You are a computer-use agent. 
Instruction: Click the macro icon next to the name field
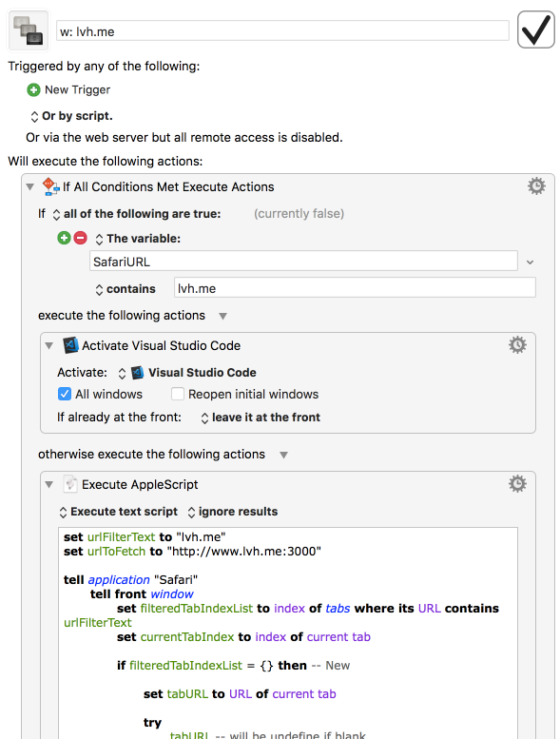click(29, 30)
